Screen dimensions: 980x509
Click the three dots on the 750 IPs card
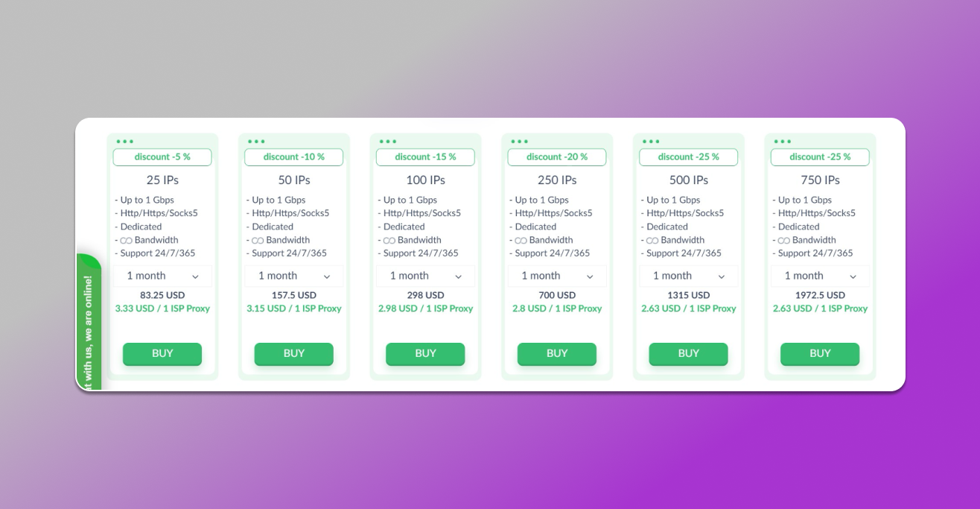[x=783, y=142]
